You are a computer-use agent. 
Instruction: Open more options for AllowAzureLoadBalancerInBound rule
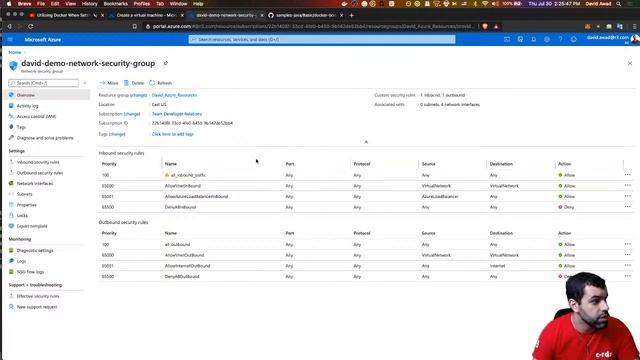[628, 196]
